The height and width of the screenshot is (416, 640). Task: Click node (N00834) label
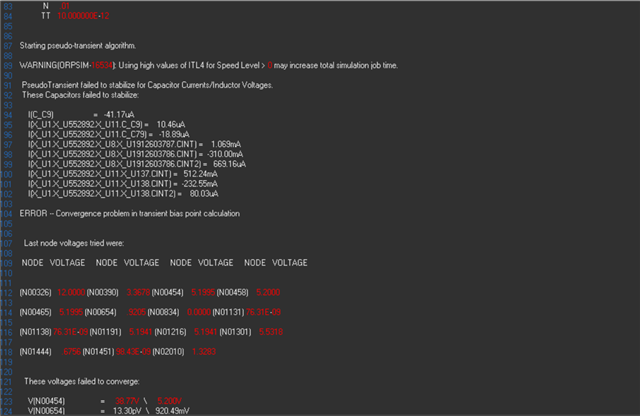coord(163,312)
